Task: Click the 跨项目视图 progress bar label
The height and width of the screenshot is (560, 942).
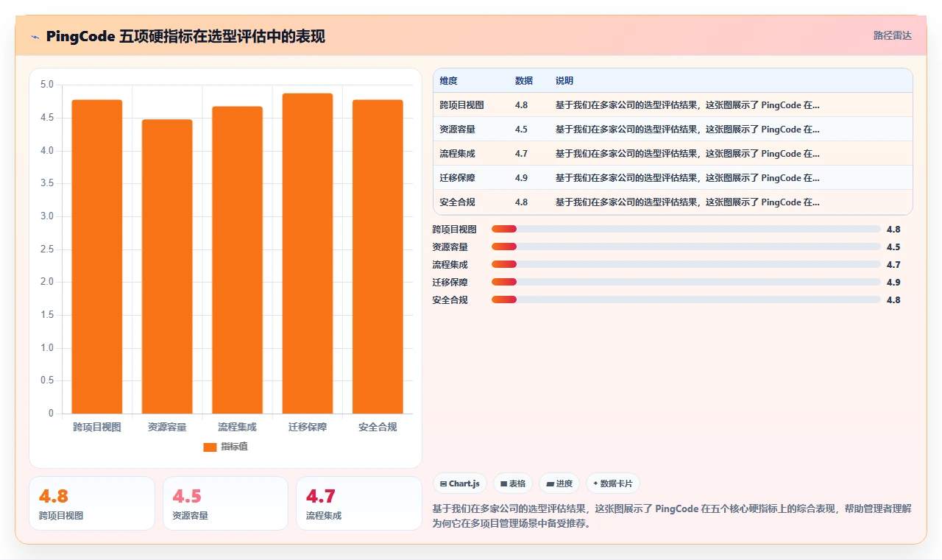Action: pyautogui.click(x=455, y=230)
